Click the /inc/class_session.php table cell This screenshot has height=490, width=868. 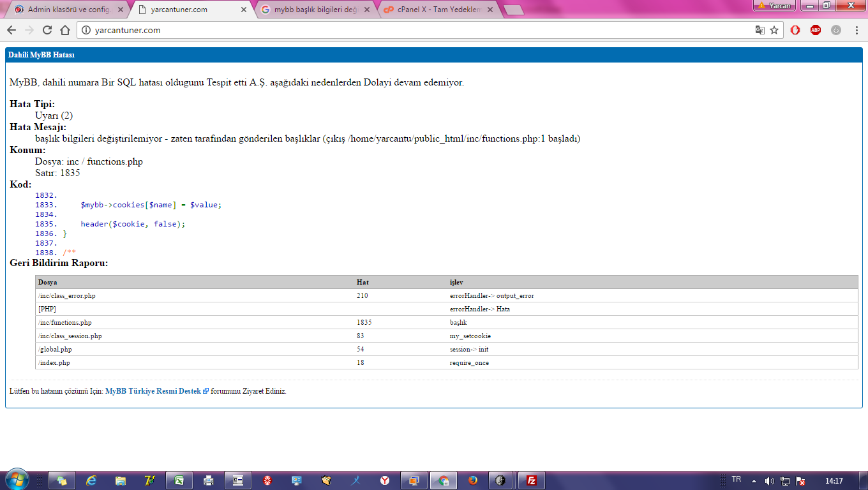pos(195,336)
